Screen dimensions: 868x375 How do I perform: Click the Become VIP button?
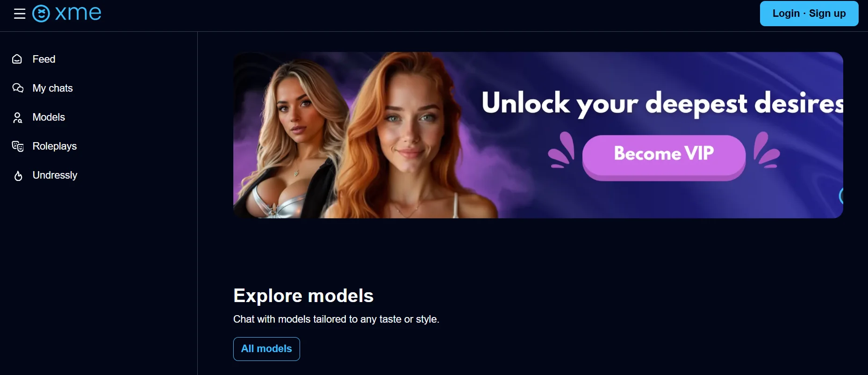coord(664,157)
